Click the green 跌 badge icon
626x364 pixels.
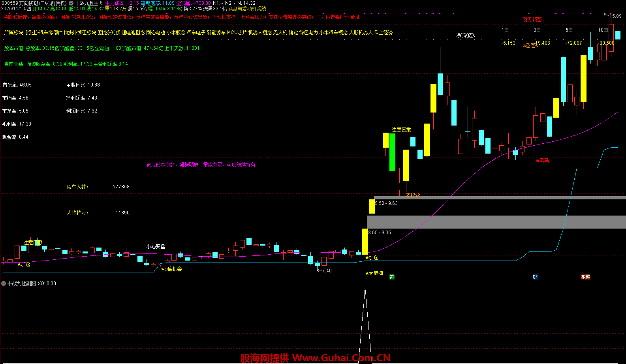click(392, 277)
